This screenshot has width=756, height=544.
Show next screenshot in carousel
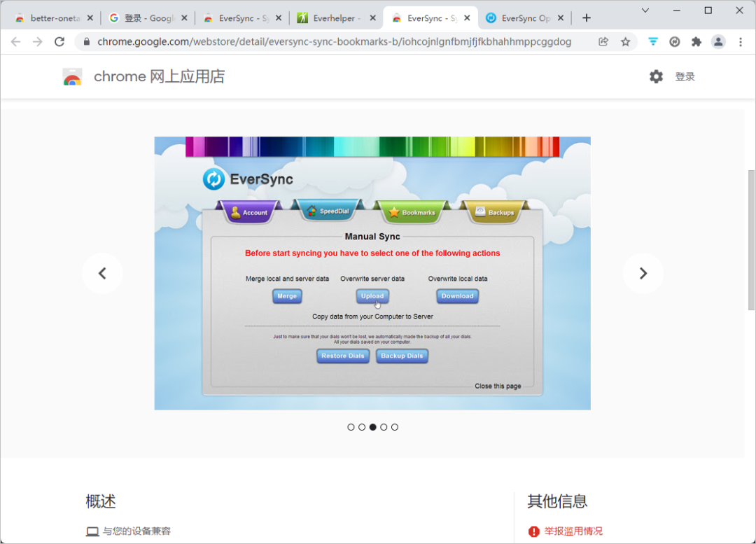pyautogui.click(x=643, y=274)
